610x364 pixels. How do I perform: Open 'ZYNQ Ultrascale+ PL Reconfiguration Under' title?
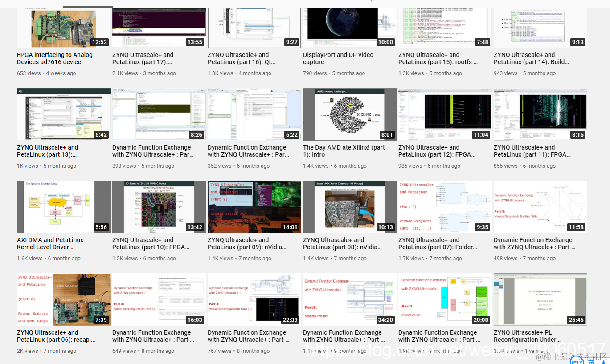527,336
